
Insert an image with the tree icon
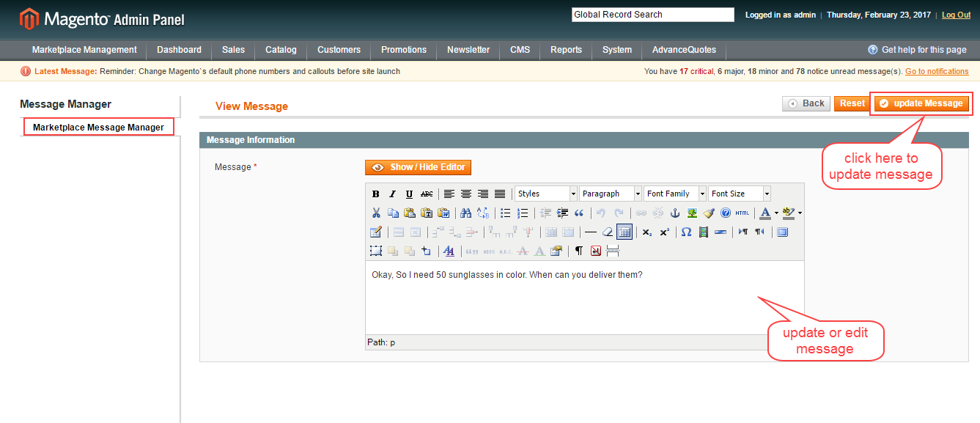(x=692, y=213)
